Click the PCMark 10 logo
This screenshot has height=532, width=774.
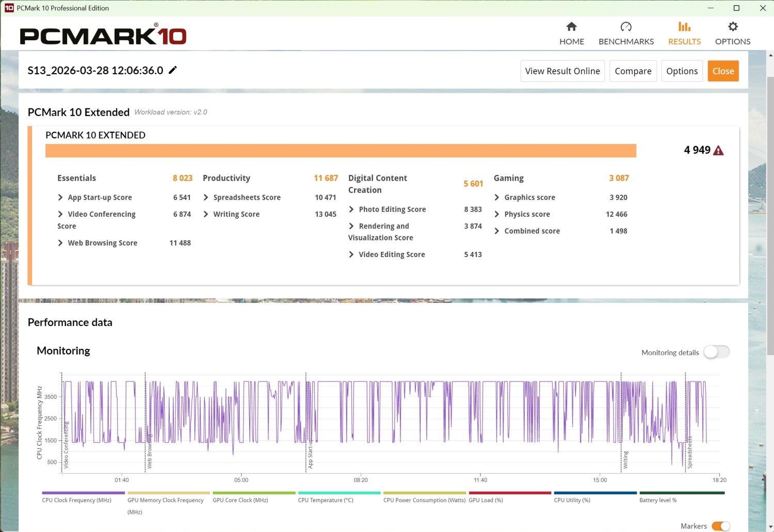(x=103, y=35)
